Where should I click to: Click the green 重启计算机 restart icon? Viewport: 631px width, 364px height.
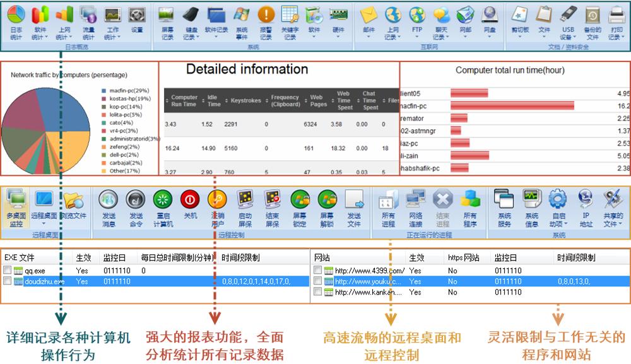pos(163,199)
